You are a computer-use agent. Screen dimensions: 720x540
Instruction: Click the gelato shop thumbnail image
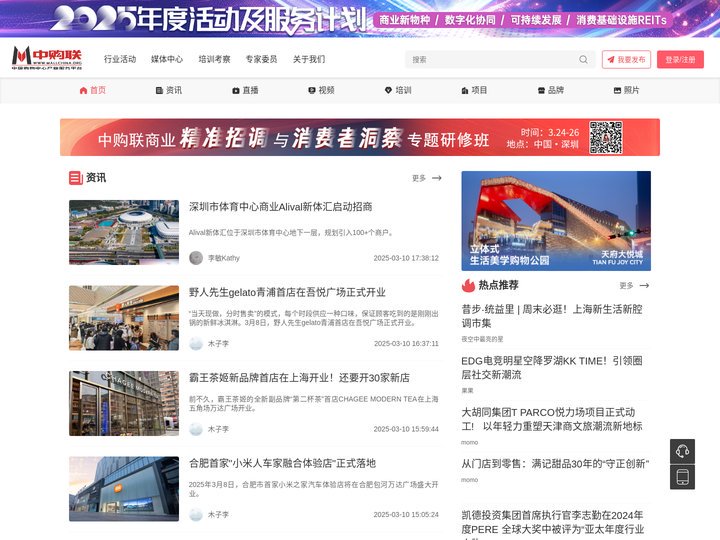pos(124,318)
